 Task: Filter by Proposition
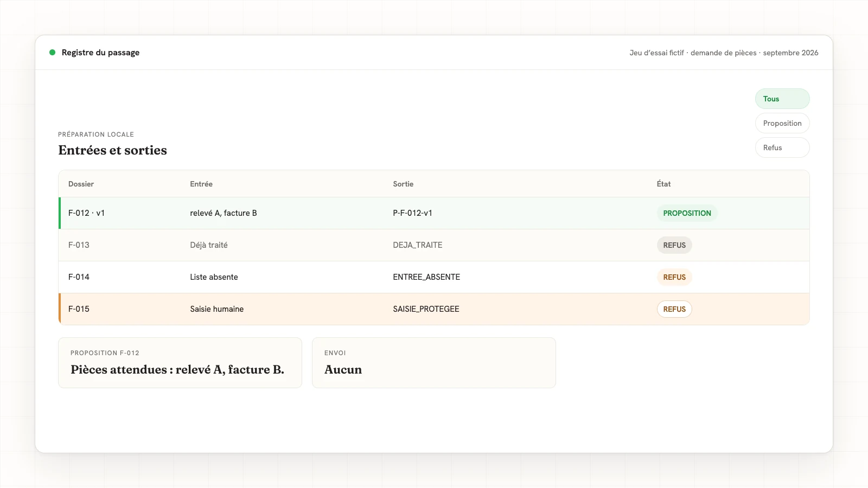click(x=782, y=123)
